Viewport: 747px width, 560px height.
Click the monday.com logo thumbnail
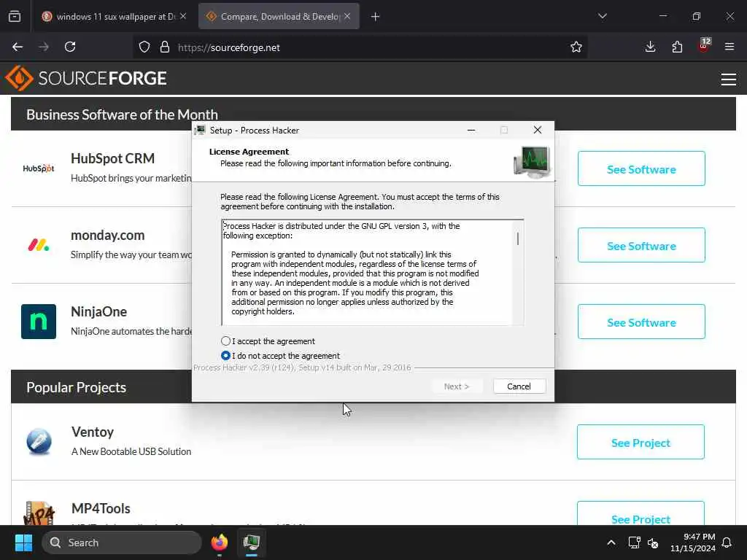click(x=39, y=245)
